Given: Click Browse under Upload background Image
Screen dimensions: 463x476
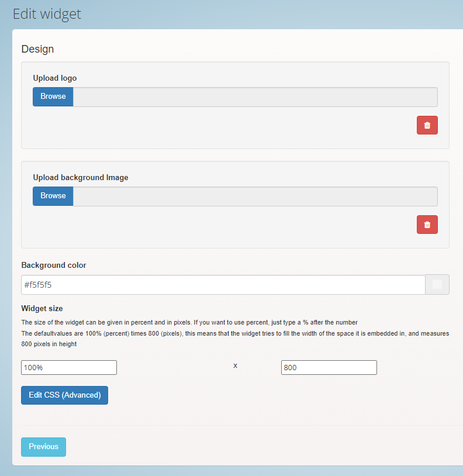Looking at the screenshot, I should coord(53,196).
